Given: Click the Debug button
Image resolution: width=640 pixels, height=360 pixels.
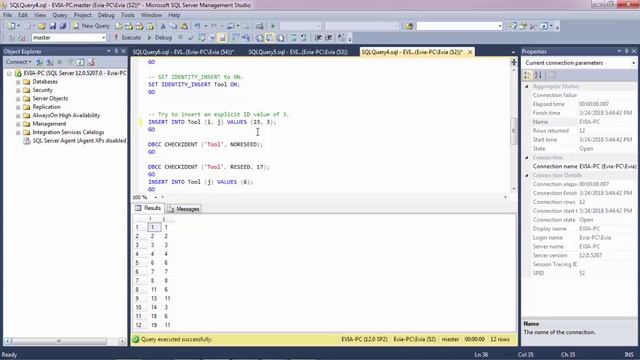Looking at the screenshot, I should coord(159,38).
